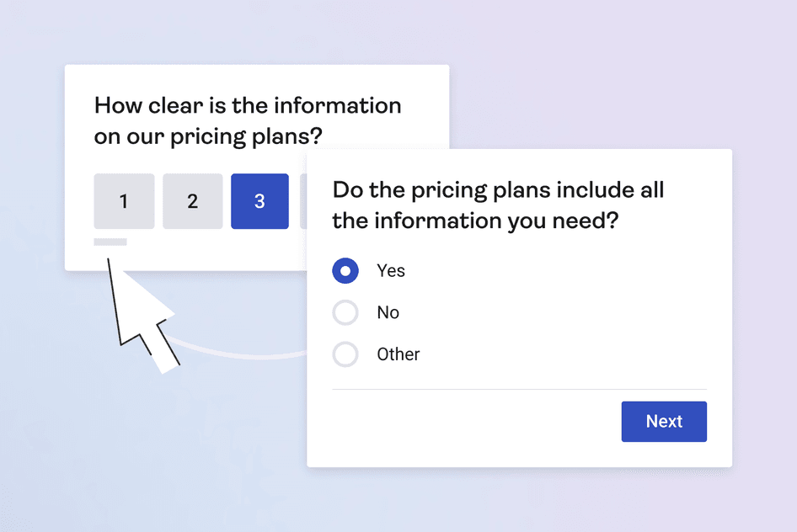The image size is (797, 532).
Task: Choose the No radio button
Action: click(345, 313)
